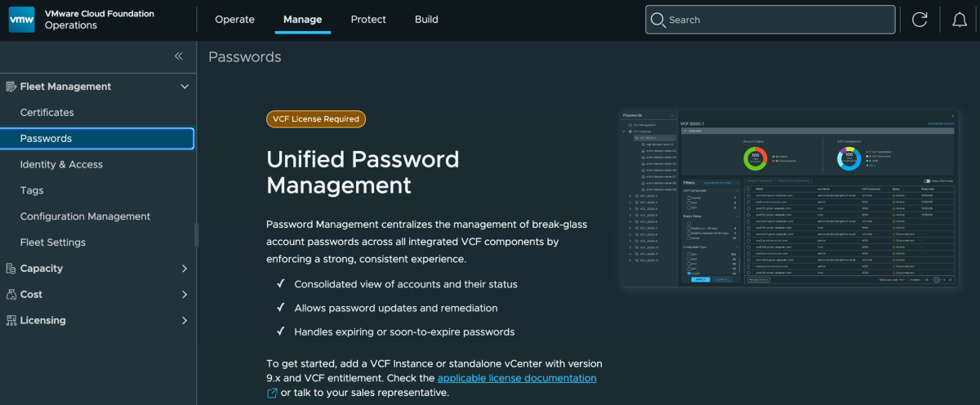Click the Cost section icon
Viewport: 980px width, 405px height.
click(11, 295)
